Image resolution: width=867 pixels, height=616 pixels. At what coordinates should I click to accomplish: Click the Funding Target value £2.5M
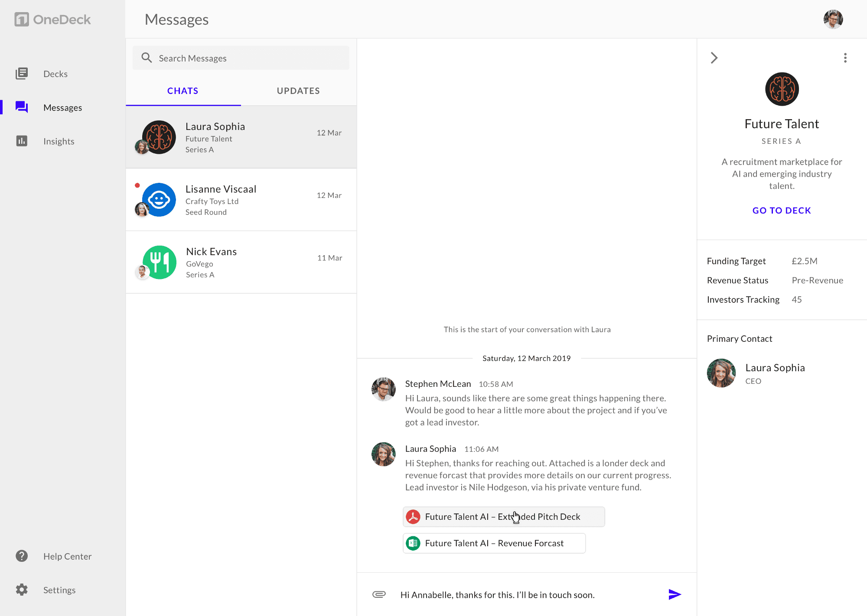(805, 261)
